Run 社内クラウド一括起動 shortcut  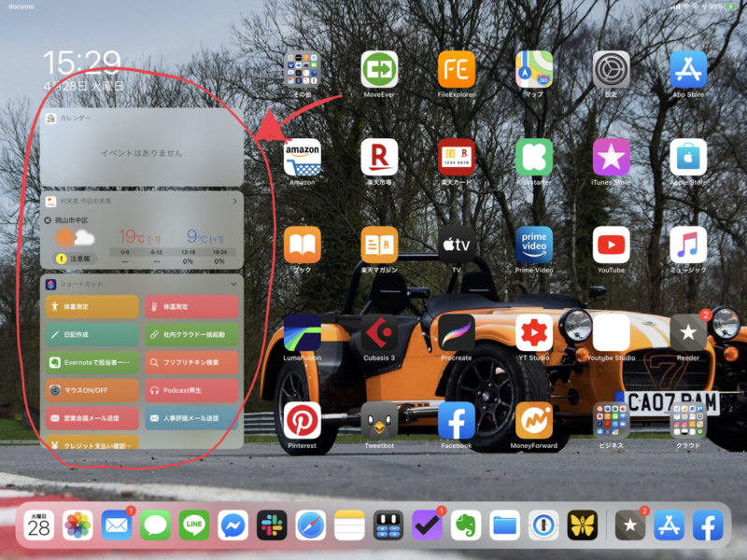[191, 334]
